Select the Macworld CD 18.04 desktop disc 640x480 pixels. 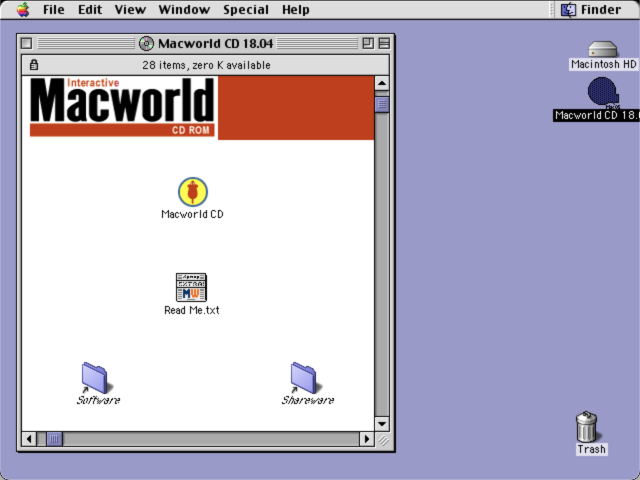coord(602,93)
